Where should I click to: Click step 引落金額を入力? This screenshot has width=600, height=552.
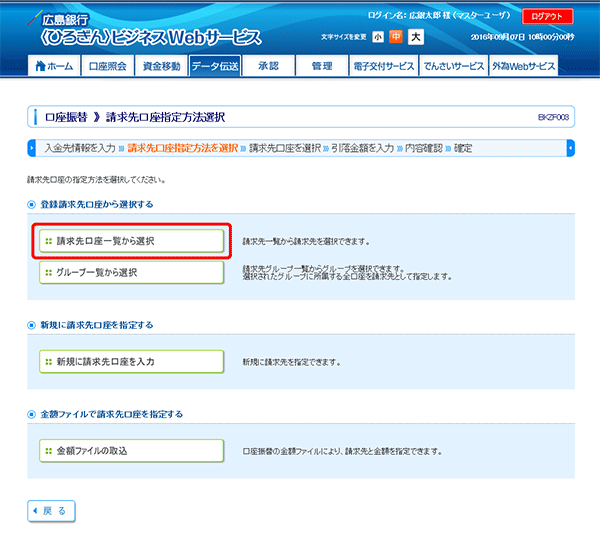click(362, 148)
